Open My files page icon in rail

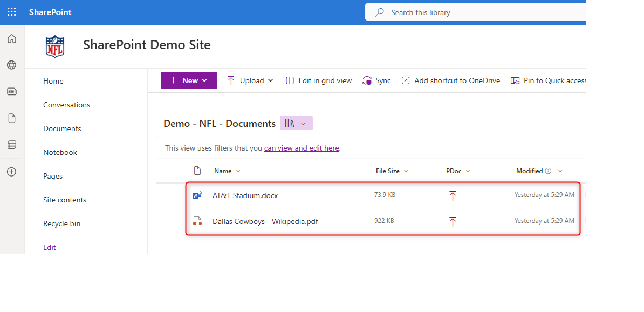tap(11, 118)
